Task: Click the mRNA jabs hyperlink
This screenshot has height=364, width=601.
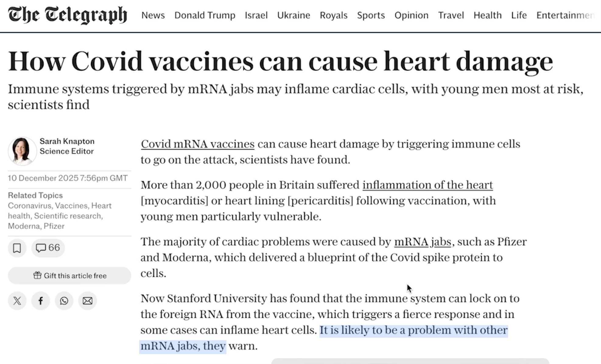Action: 422,242
